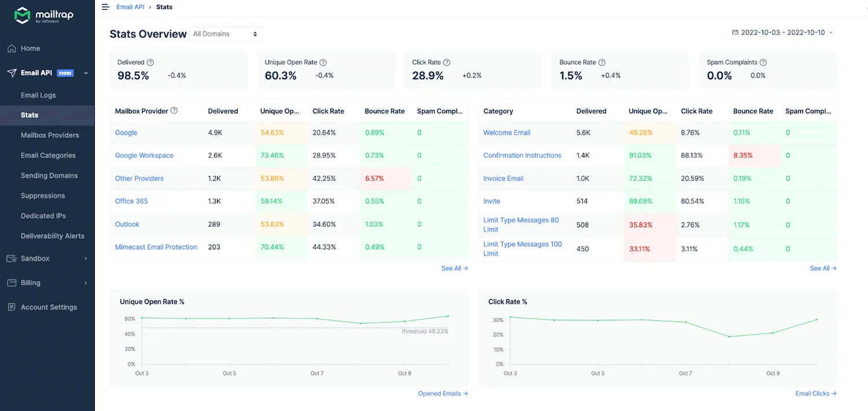Click See All under mailbox providers table
Viewport: 868px width, 411px height.
(455, 268)
